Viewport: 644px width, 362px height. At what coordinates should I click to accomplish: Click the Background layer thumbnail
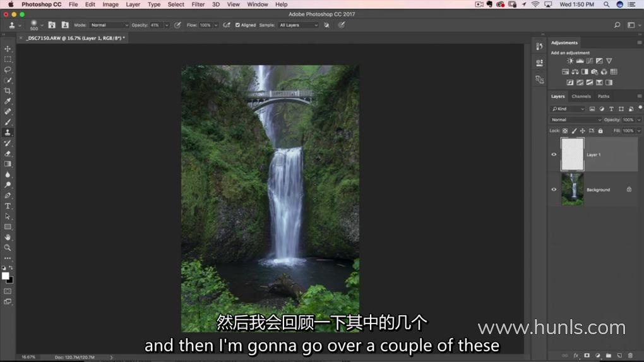(x=572, y=190)
